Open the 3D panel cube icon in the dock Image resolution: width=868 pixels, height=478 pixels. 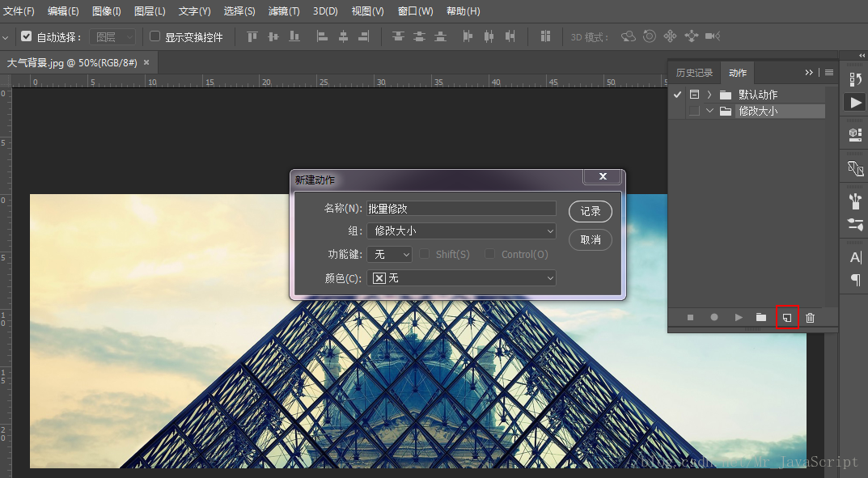click(x=855, y=134)
